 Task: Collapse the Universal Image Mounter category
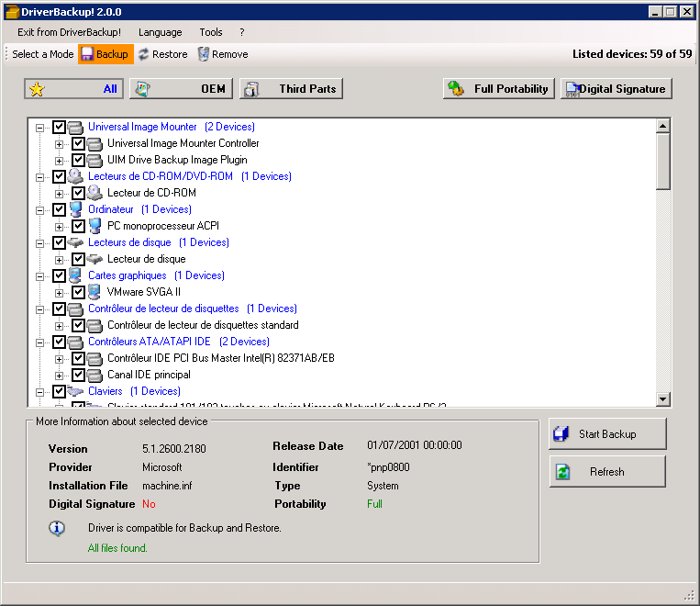click(39, 128)
